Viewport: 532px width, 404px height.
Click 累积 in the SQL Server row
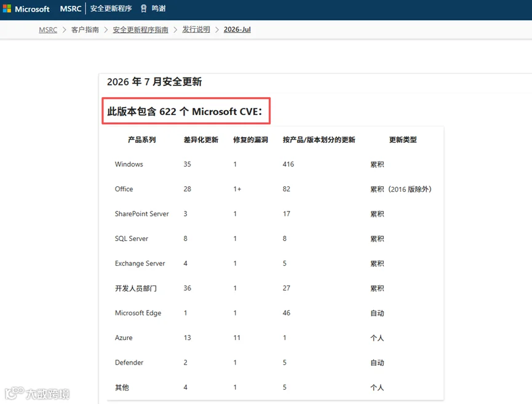(377, 239)
